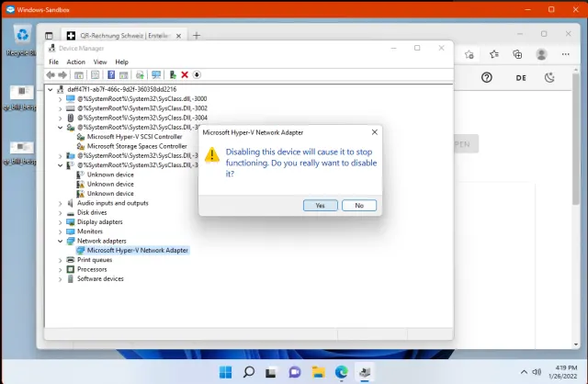Confirm disabling with the Yes button

[x=320, y=205]
